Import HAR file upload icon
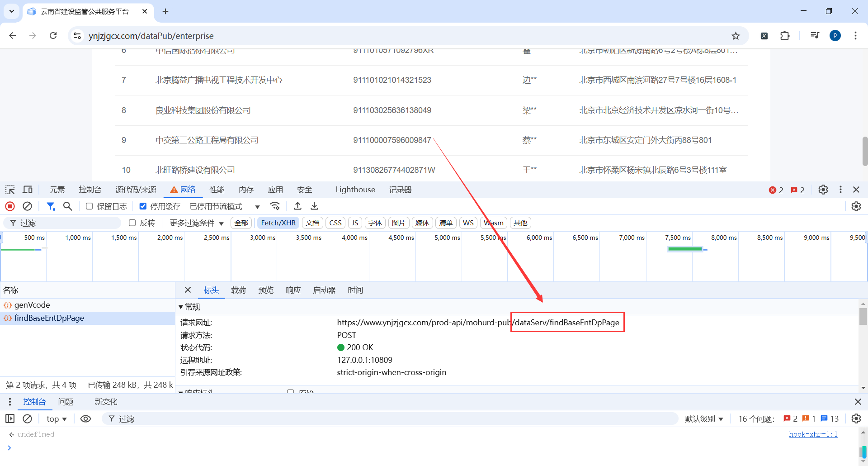Screen dimensions: 868x466 coord(297,206)
